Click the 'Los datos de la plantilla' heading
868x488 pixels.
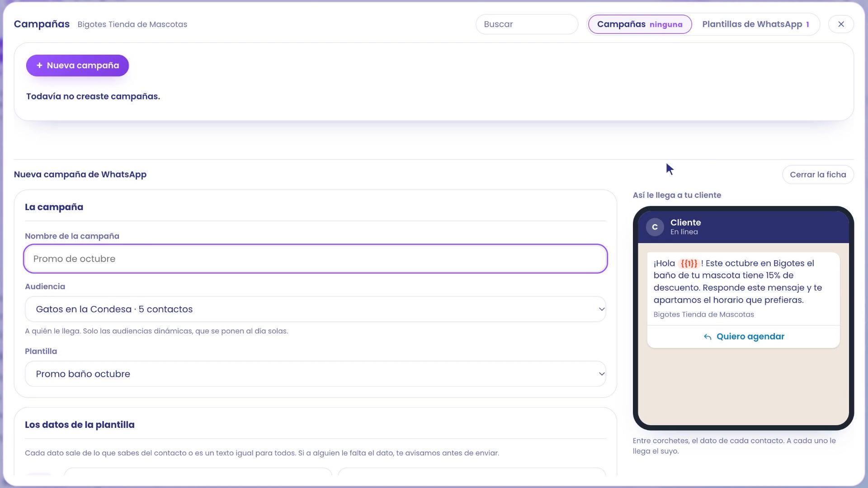(80, 425)
